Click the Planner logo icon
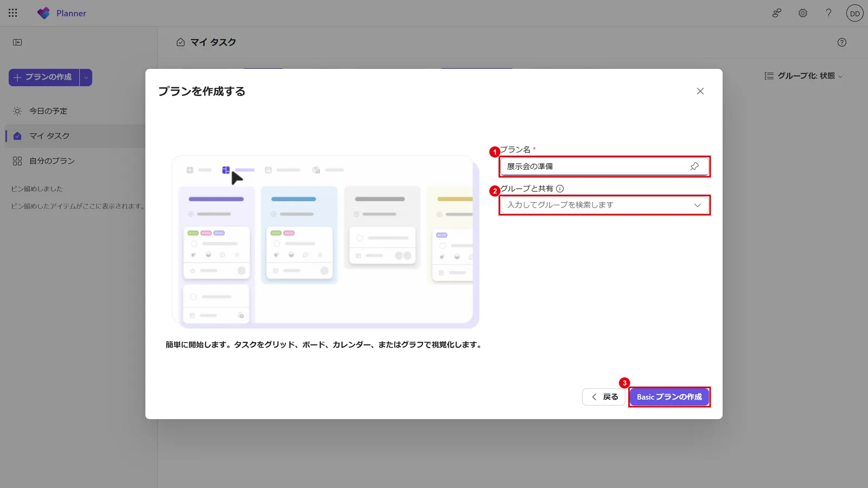The height and width of the screenshot is (488, 868). [43, 13]
